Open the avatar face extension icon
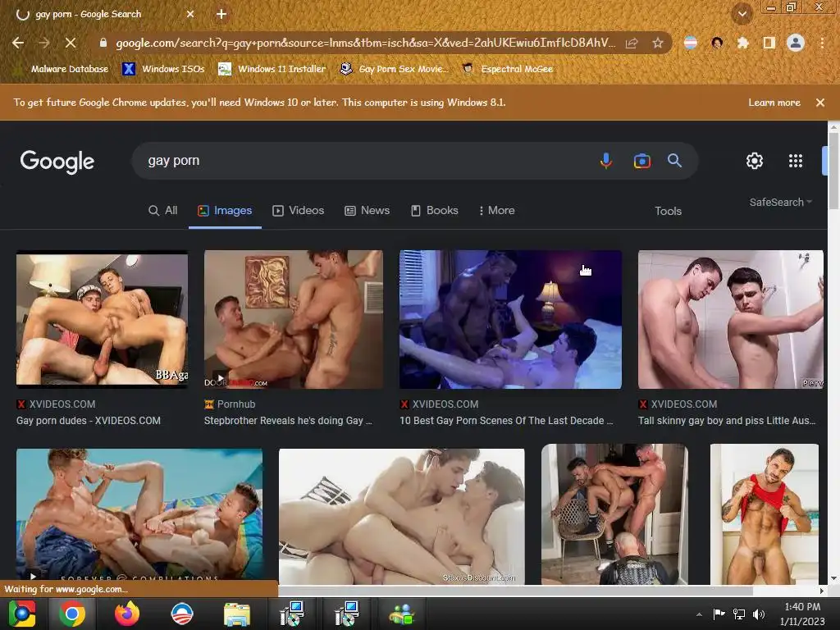The height and width of the screenshot is (630, 840). (717, 43)
